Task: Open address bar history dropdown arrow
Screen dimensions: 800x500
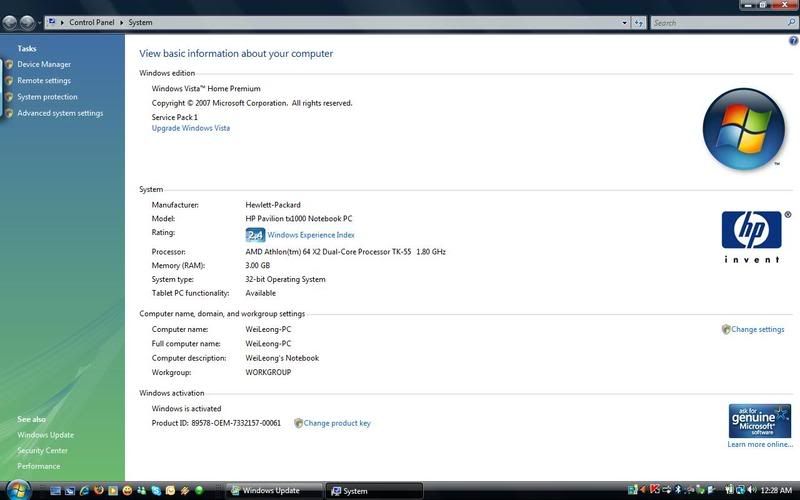Action: coord(625,22)
